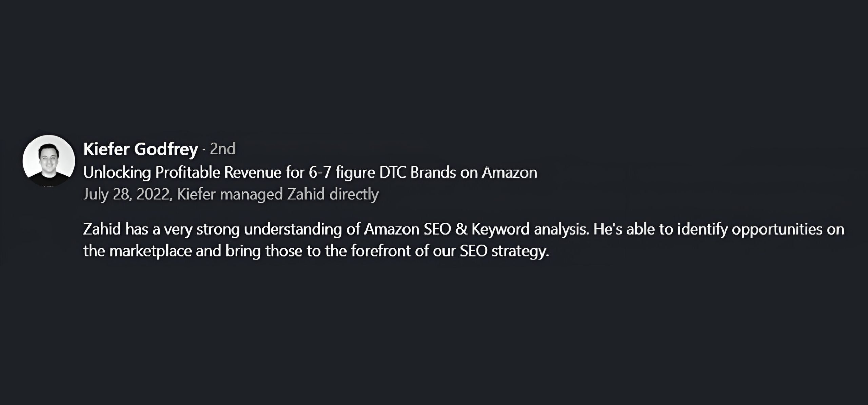Click "6-7 figure" in the headline
The image size is (868, 405).
[341, 173]
